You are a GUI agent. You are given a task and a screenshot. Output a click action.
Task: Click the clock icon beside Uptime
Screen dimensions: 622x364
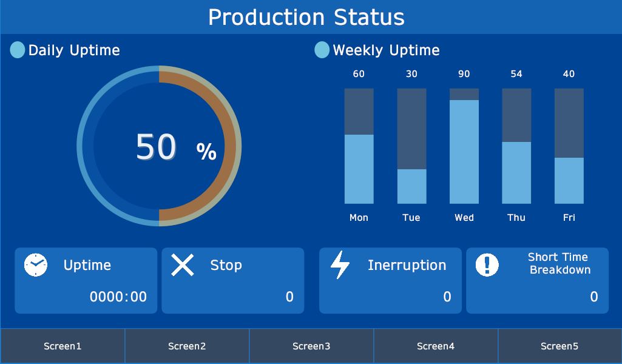click(x=36, y=265)
